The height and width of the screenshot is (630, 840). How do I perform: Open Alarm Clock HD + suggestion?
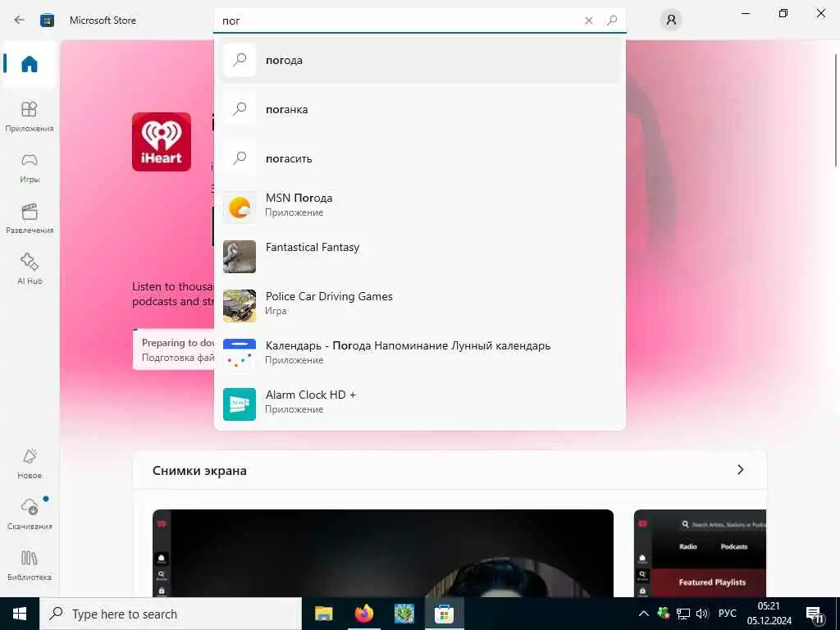coord(419,404)
